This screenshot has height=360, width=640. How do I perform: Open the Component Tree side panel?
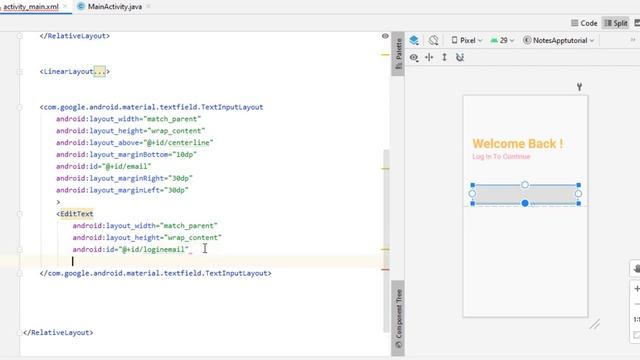pyautogui.click(x=398, y=318)
